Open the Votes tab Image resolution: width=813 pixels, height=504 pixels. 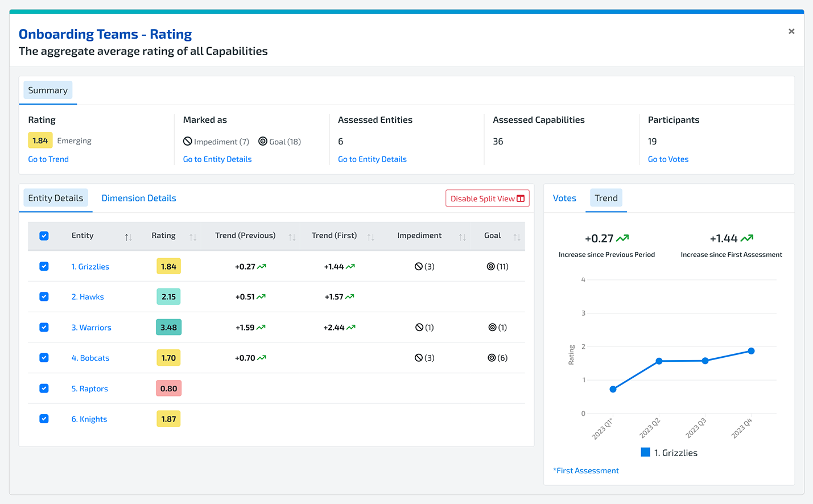click(564, 198)
